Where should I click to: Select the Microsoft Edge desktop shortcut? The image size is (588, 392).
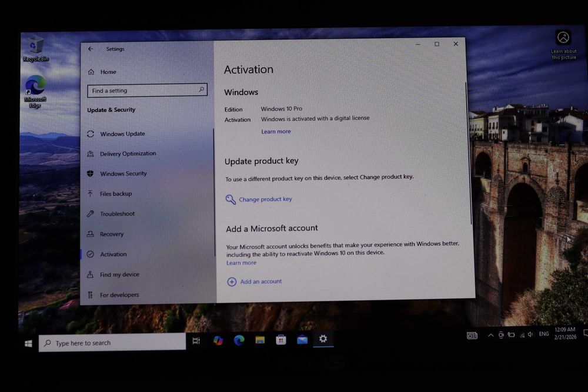pos(35,92)
